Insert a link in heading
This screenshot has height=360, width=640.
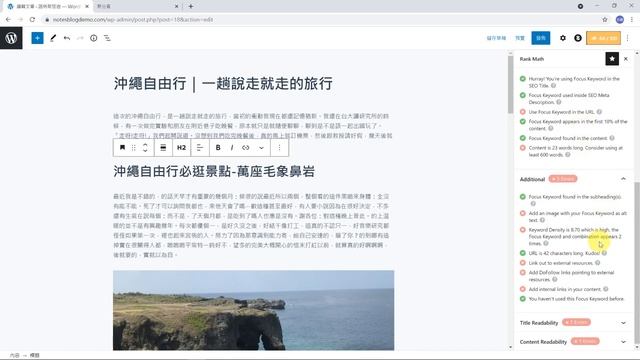click(x=246, y=147)
